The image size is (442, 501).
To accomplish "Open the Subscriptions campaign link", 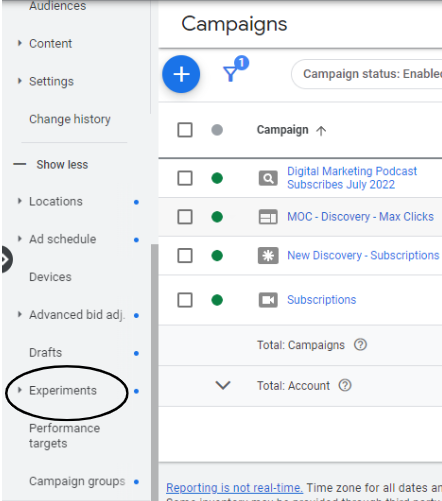I will (x=322, y=300).
